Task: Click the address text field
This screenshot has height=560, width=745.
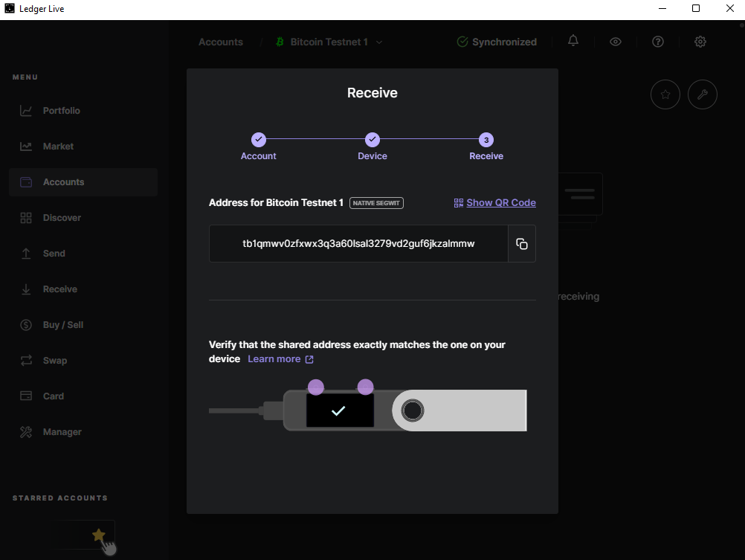Action: coord(358,244)
